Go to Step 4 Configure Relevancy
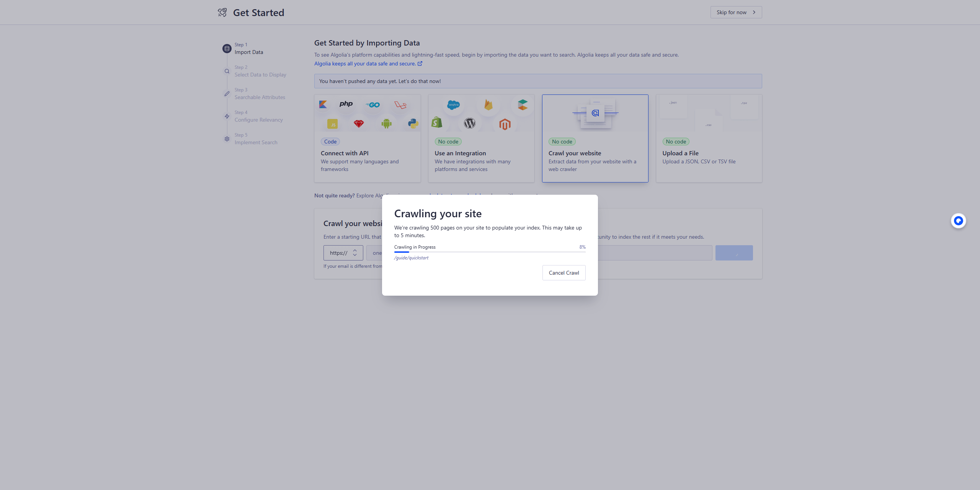 [259, 116]
